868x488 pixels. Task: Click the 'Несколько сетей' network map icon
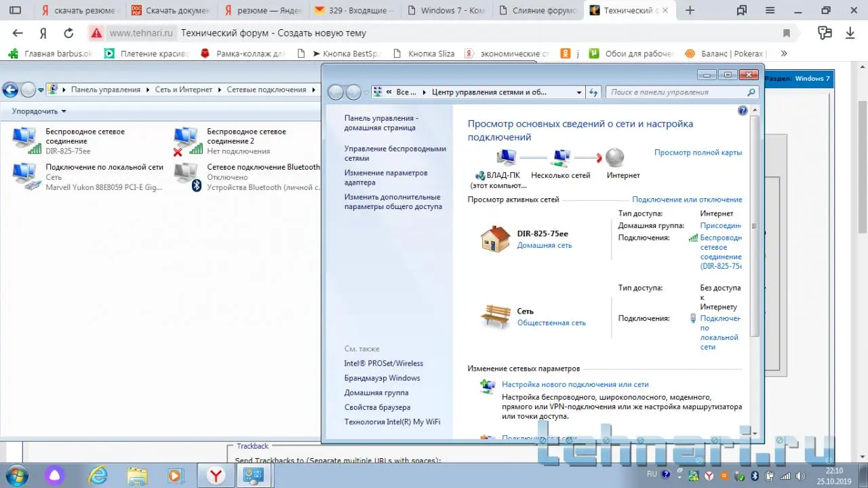[x=561, y=157]
